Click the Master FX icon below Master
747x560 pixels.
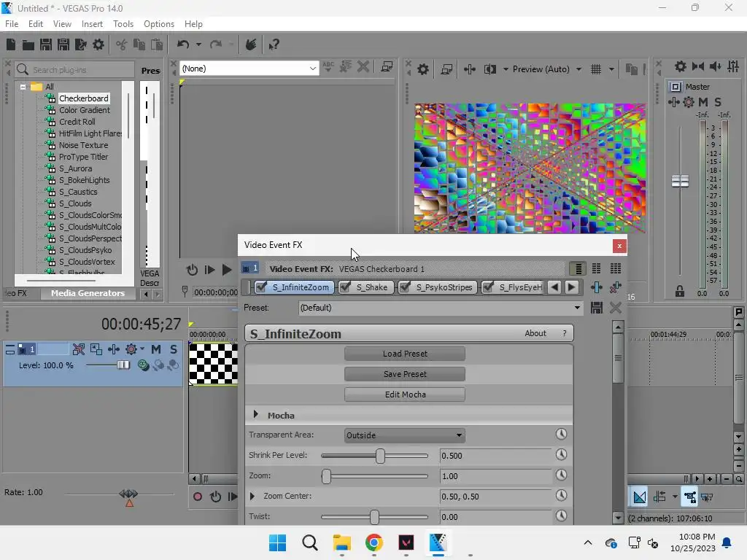point(673,102)
